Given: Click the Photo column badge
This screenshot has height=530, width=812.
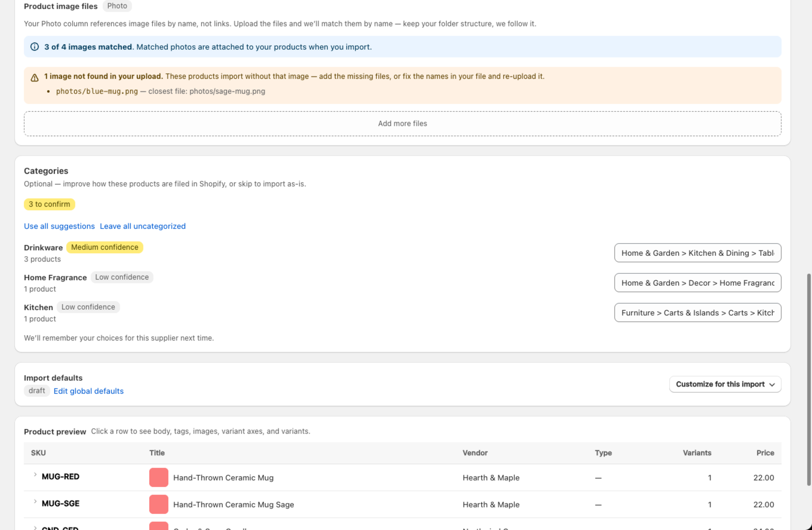Looking at the screenshot, I should click(x=117, y=6).
